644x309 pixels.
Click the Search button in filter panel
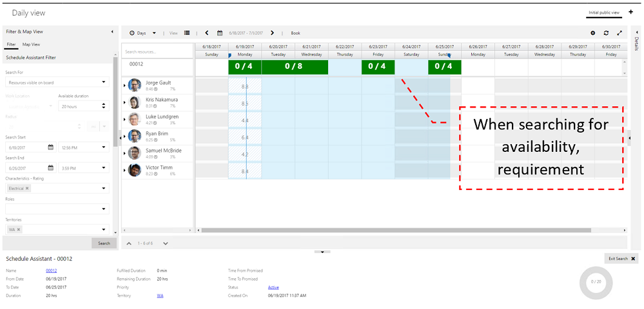(x=104, y=243)
